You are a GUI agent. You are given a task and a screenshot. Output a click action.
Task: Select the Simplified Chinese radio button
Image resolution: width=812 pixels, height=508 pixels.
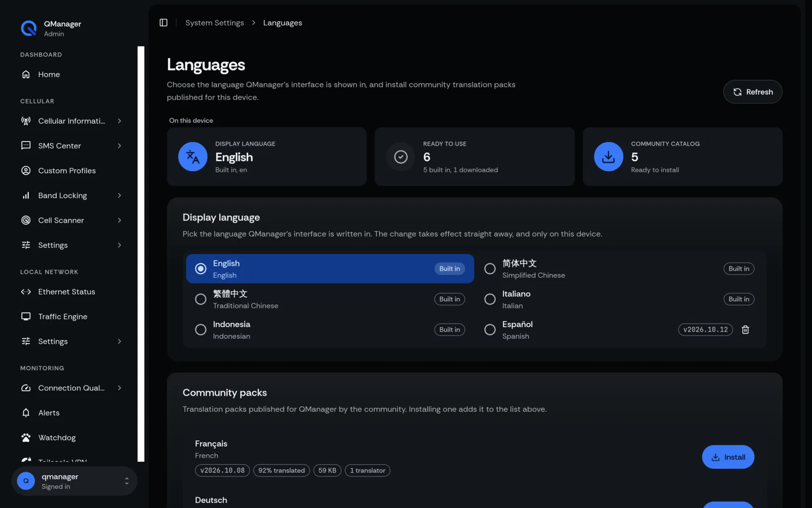point(490,269)
